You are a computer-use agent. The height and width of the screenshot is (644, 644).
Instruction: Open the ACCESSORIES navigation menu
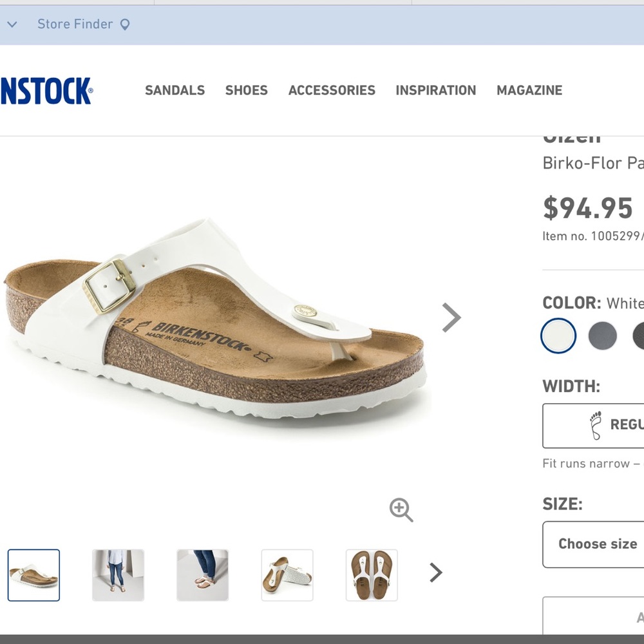coord(332,90)
